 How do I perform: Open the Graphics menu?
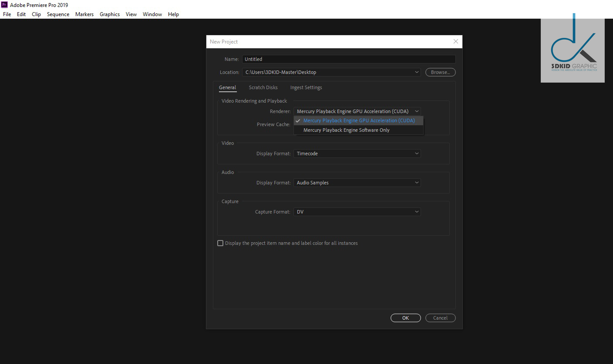pos(109,14)
